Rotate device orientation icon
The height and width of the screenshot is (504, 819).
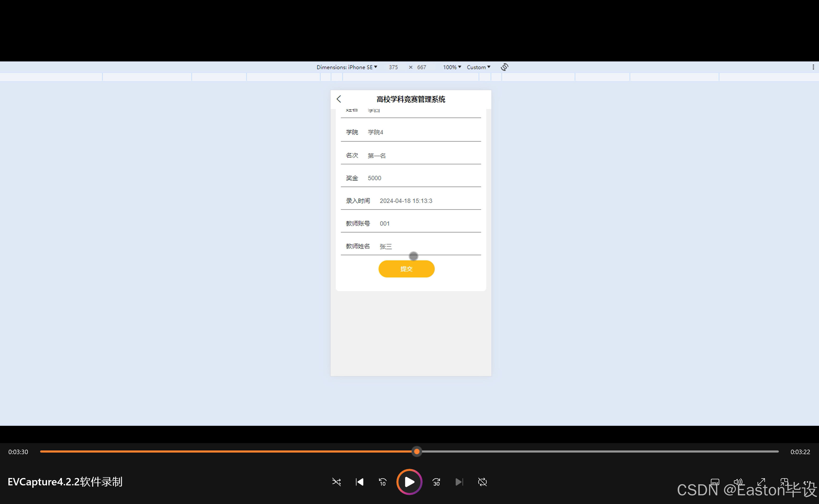tap(504, 67)
